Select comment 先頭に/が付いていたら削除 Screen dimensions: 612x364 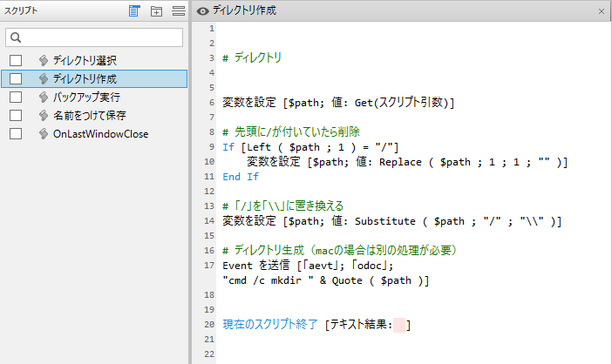coord(291,132)
